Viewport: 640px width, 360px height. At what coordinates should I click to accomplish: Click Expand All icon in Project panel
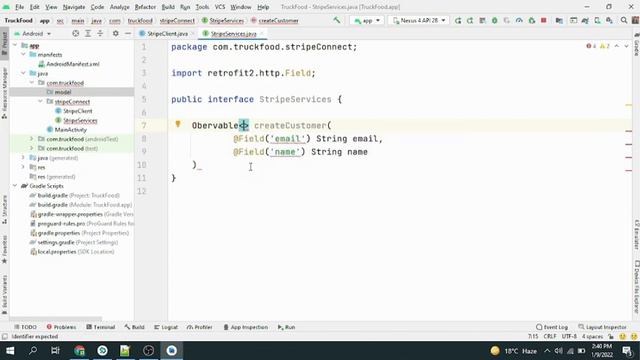pos(88,33)
